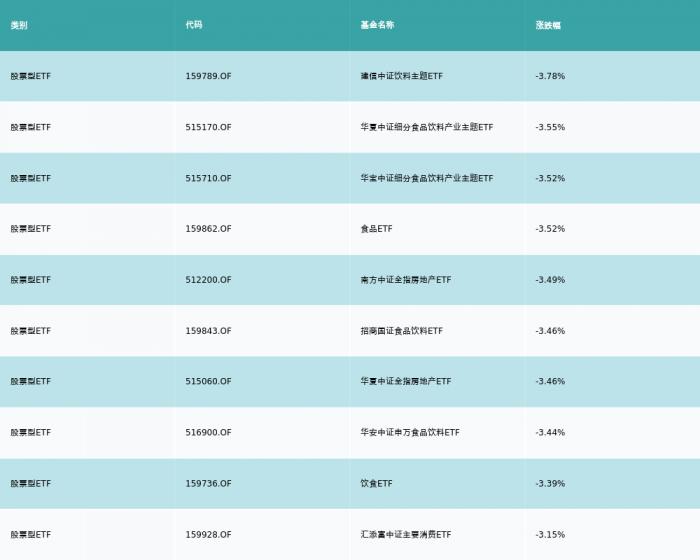Select fund code 515170.OF
This screenshot has height=560, width=700.
[x=208, y=127]
